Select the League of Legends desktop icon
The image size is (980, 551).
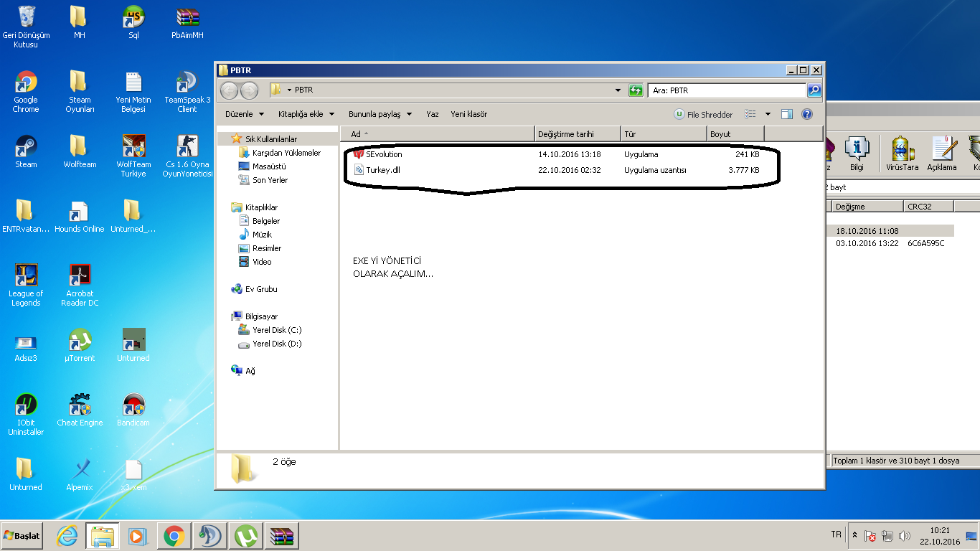click(x=26, y=285)
